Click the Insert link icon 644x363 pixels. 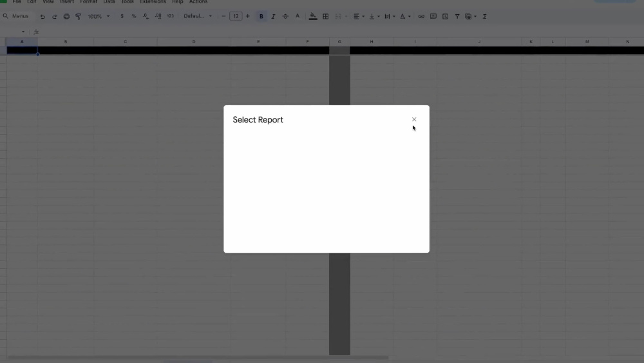coord(421,17)
